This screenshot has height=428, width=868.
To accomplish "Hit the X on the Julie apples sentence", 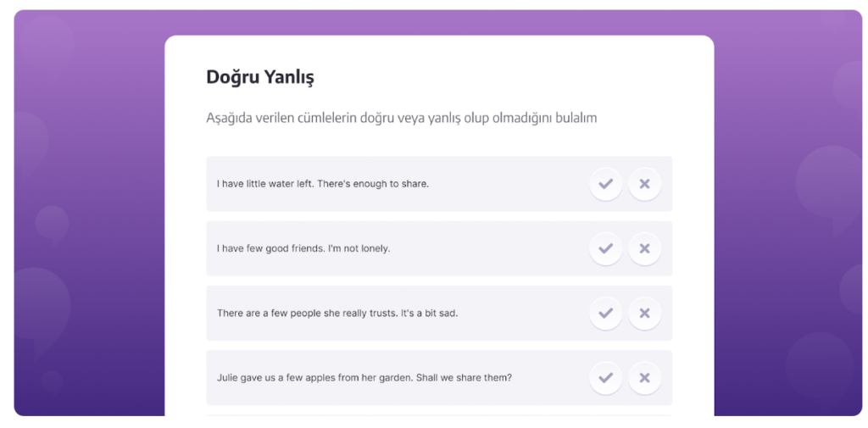I will click(644, 377).
